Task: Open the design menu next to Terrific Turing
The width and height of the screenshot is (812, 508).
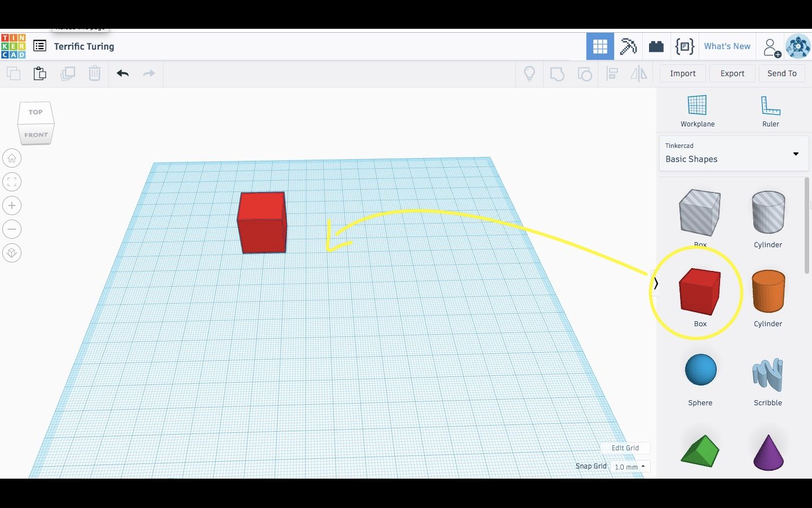Action: (x=39, y=46)
